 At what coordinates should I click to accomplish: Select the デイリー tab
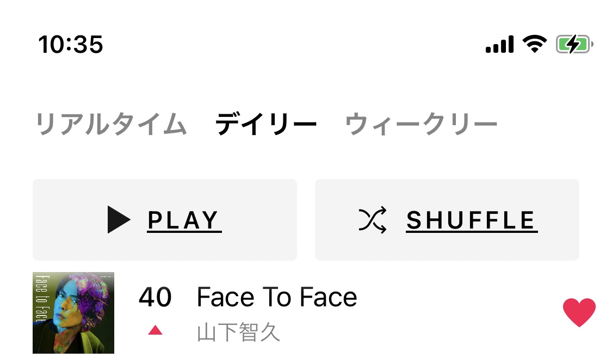(266, 124)
